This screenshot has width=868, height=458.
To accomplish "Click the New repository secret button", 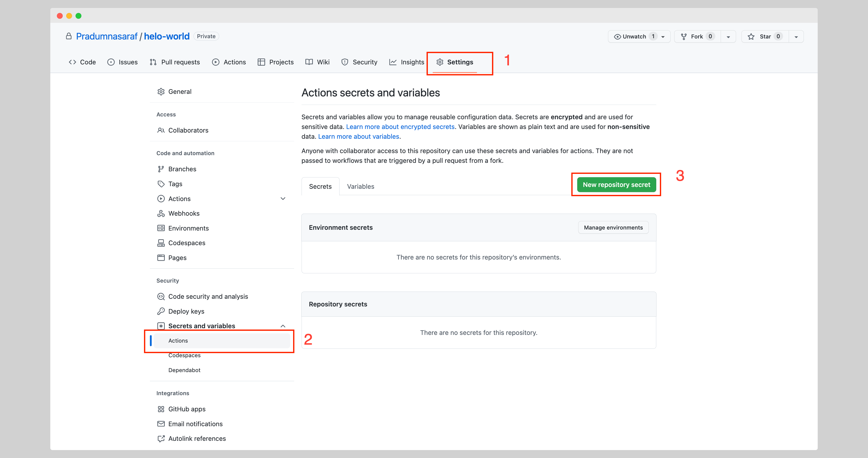I will [616, 185].
